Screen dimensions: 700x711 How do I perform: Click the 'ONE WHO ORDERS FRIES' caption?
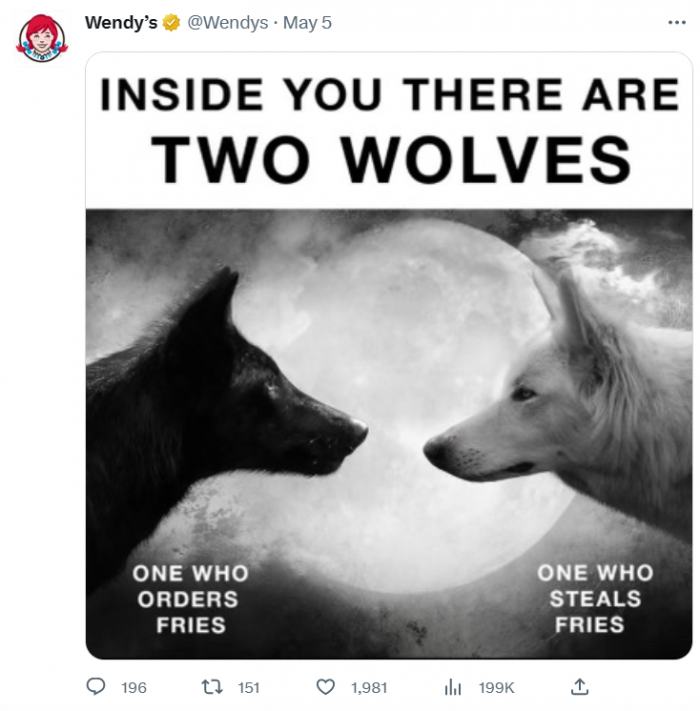190,599
